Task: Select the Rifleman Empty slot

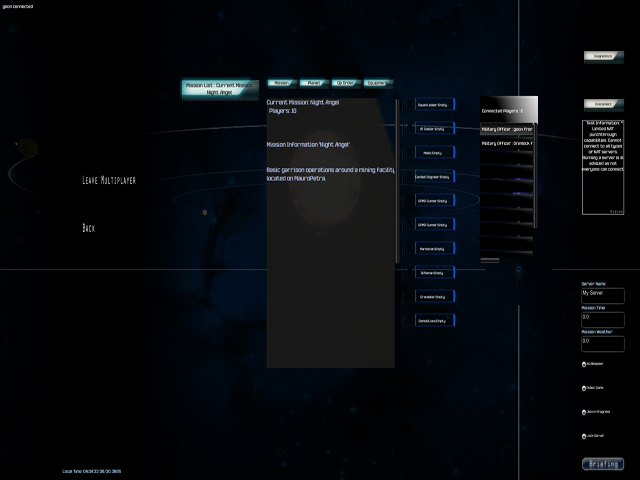Action: pyautogui.click(x=435, y=273)
